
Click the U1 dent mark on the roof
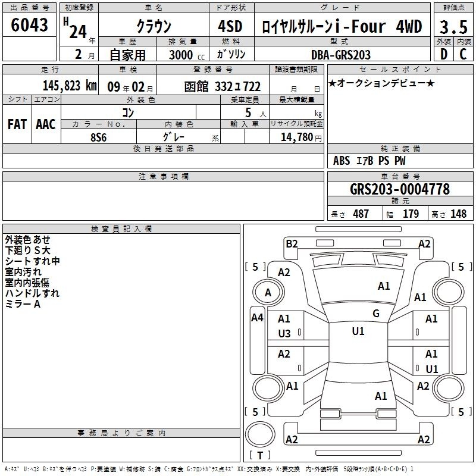pos(358,331)
